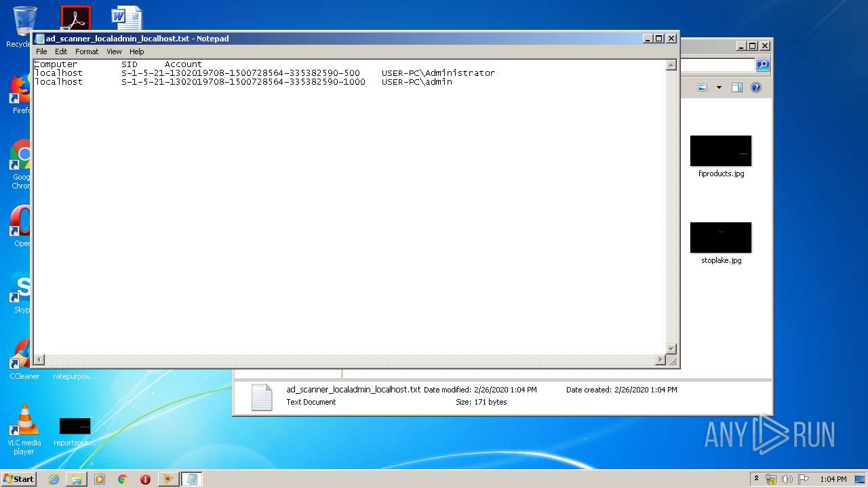Click the text document icon in details pane

click(262, 397)
